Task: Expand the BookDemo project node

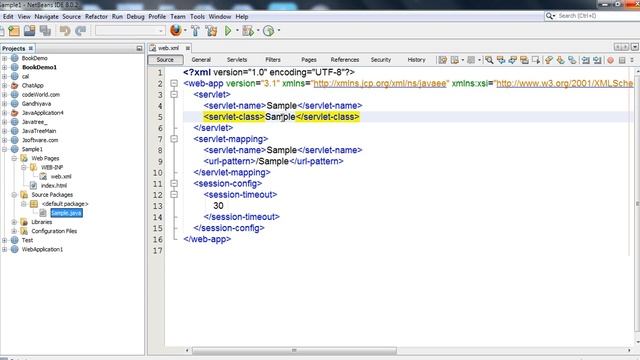Action: pyautogui.click(x=4, y=58)
